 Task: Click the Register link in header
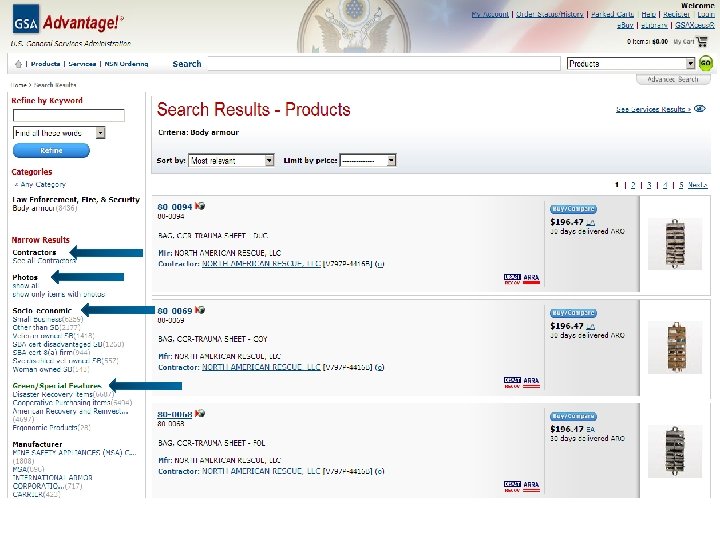(676, 14)
